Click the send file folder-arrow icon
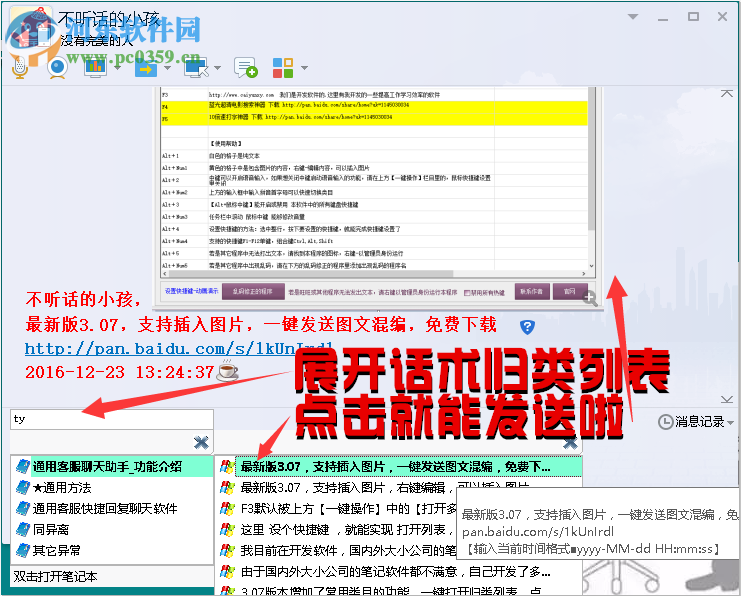 146,69
